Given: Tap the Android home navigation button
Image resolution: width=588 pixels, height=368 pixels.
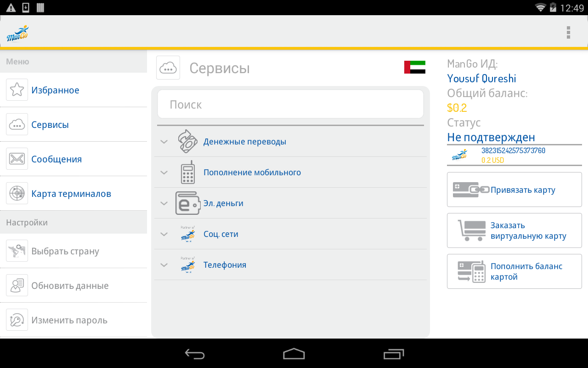Looking at the screenshot, I should [x=294, y=354].
